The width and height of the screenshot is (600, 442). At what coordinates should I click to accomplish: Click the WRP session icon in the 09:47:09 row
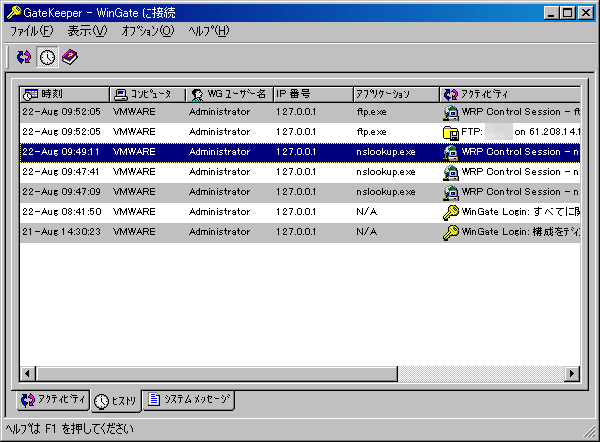[451, 192]
